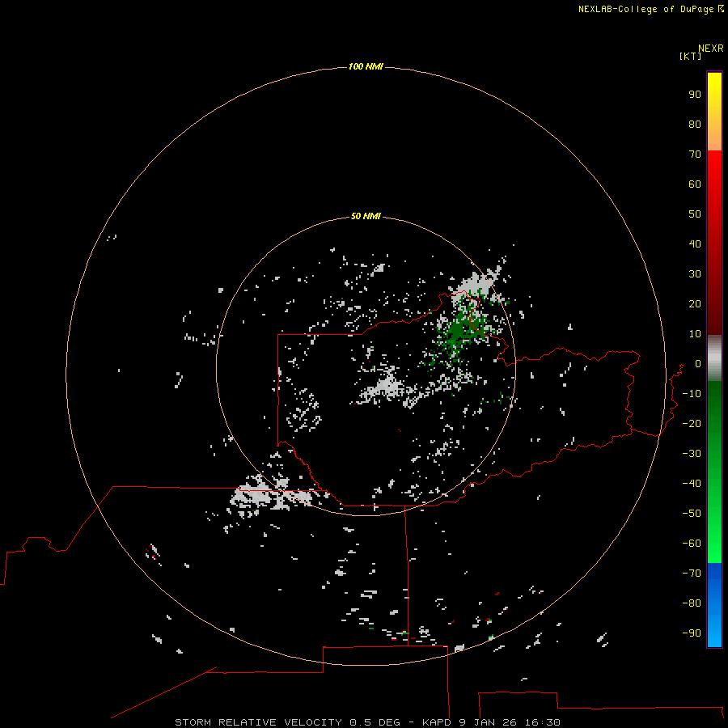Click the -70 value on velocity scale

[692, 573]
